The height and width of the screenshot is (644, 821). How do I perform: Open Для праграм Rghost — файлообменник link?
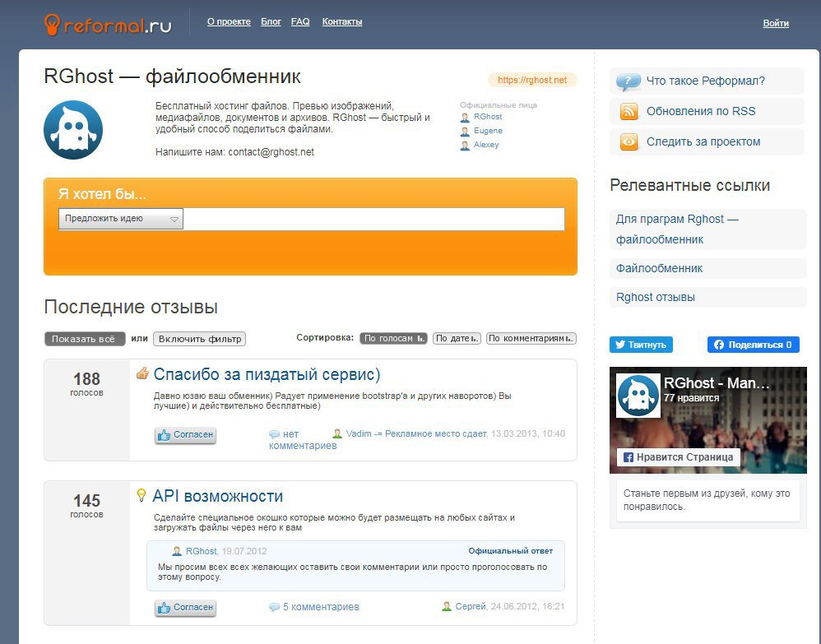pos(677,229)
